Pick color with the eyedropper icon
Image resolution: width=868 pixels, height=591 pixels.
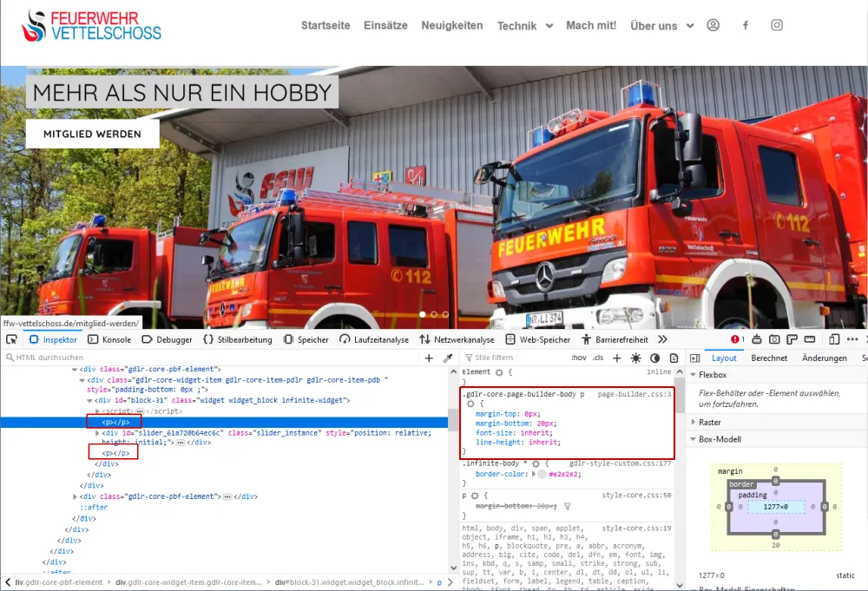[x=449, y=358]
